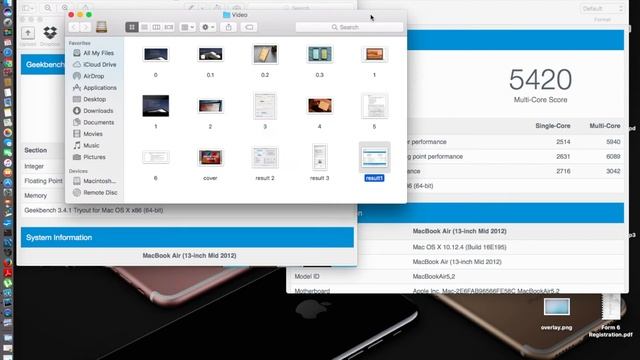
Task: Click the Integer row label
Action: coord(34,166)
